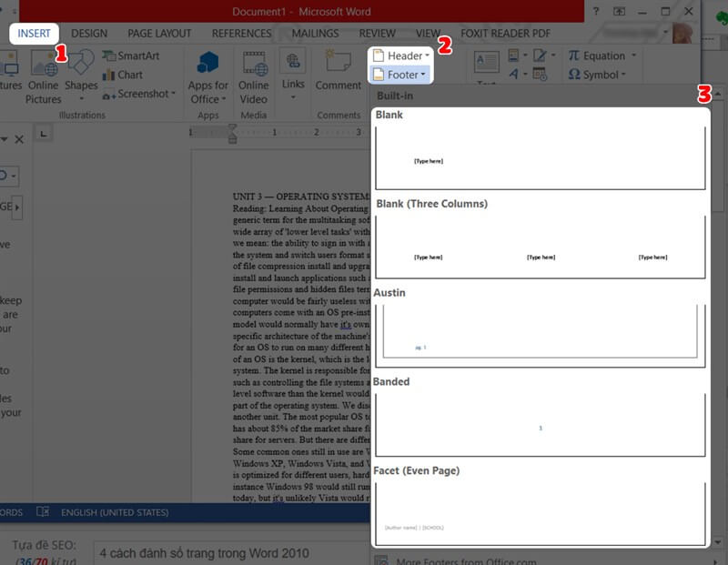
Task: Insert an Online Video
Action: (254, 76)
